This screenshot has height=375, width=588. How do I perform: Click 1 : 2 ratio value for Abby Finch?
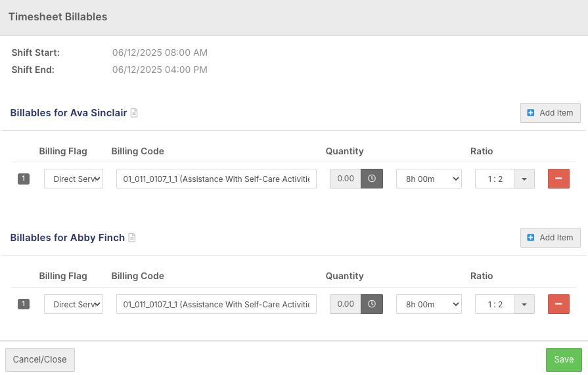click(495, 304)
